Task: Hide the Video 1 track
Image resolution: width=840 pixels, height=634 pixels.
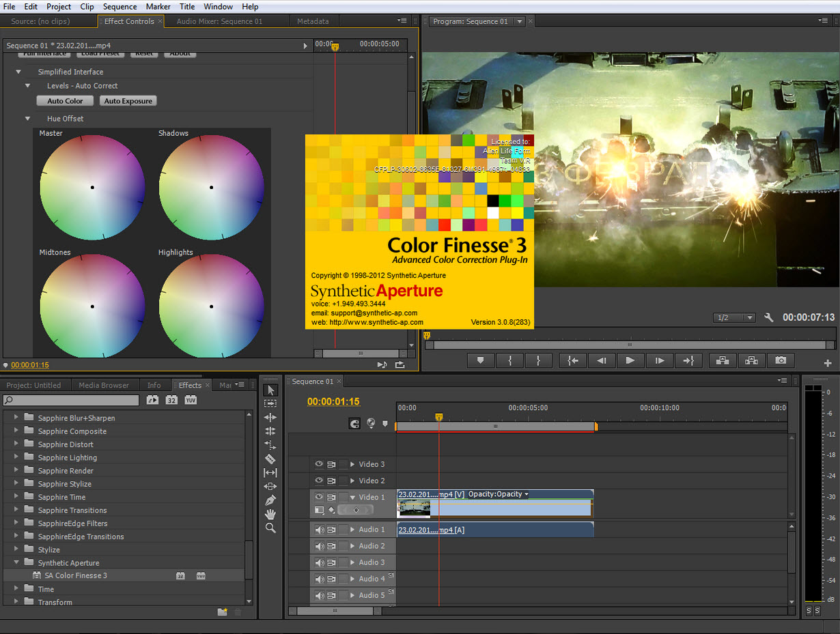Action: tap(319, 497)
